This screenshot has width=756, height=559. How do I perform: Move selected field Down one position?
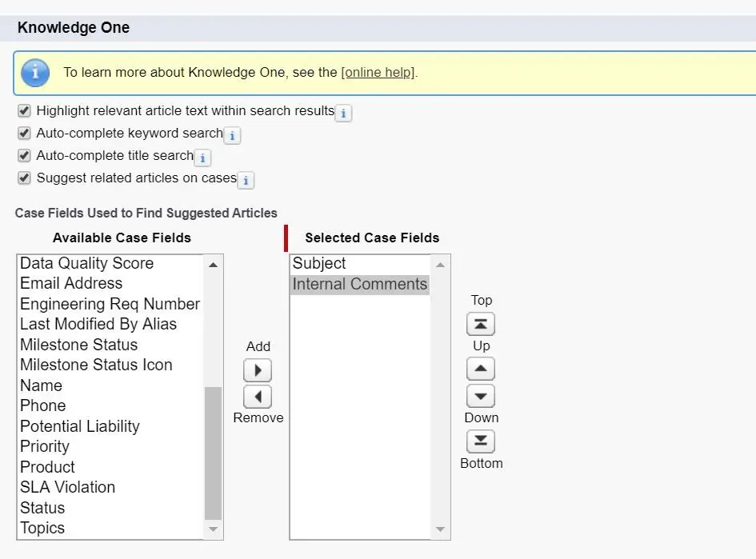pos(481,396)
